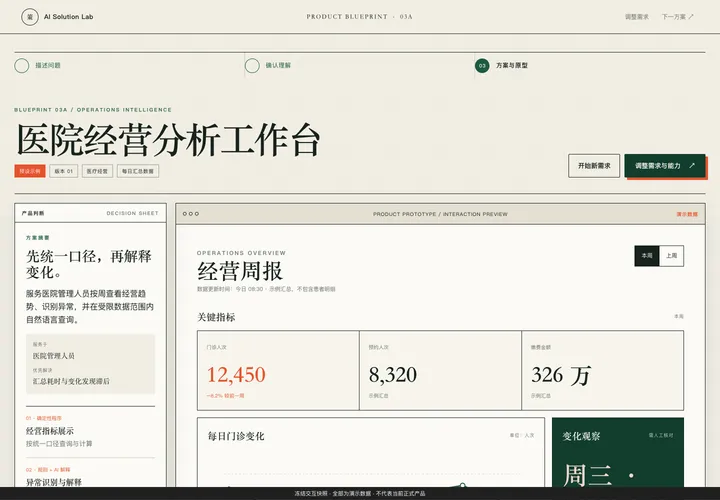
Task: Click the three dots in the prototype window bar
Action: pyautogui.click(x=191, y=214)
